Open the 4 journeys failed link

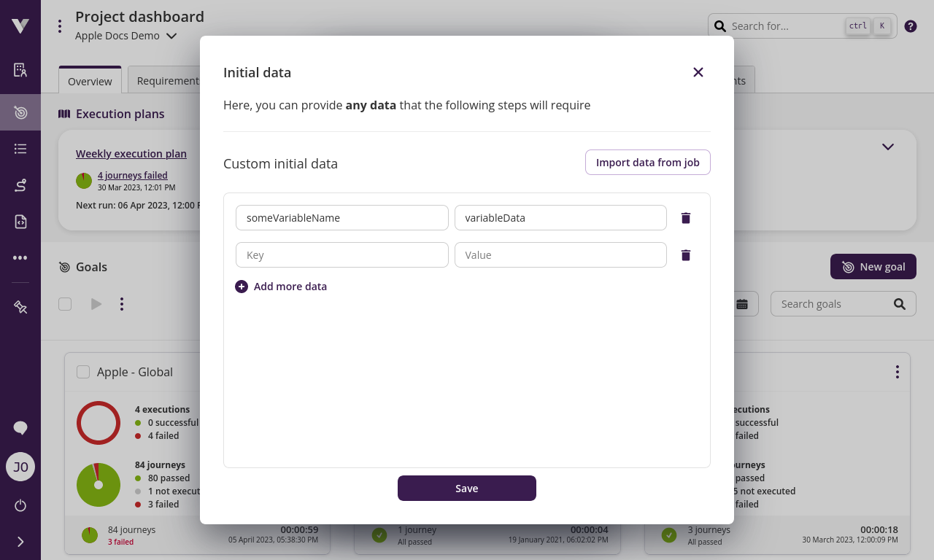pos(133,175)
